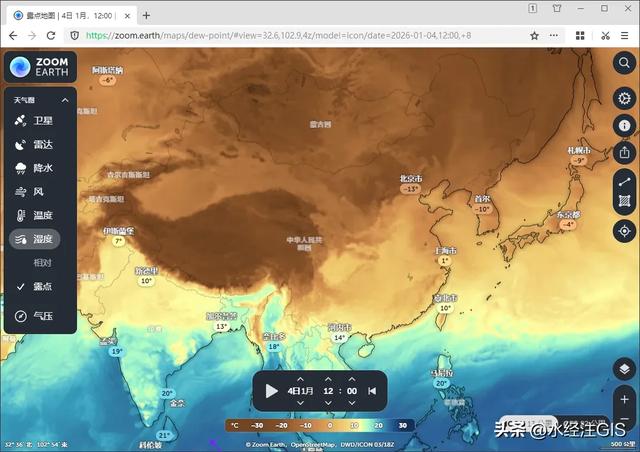Open the info button
This screenshot has width=640, height=452.
[624, 125]
